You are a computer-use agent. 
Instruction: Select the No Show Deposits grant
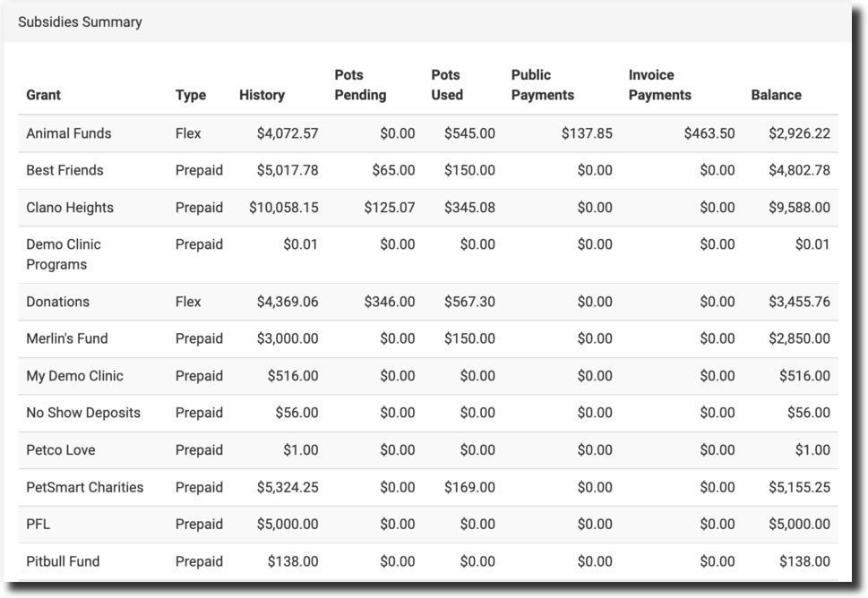point(83,413)
